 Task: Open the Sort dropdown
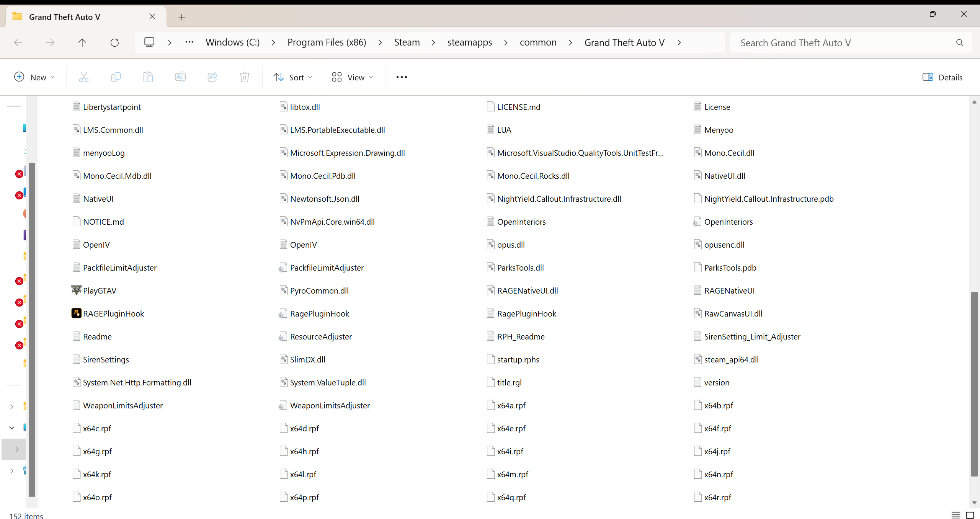293,77
